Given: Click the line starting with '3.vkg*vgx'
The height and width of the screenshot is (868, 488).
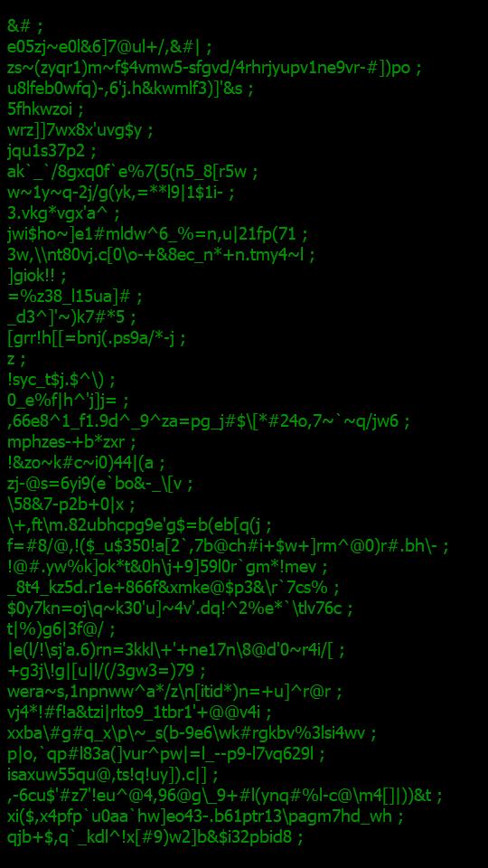Looking at the screenshot, I should [63, 213].
